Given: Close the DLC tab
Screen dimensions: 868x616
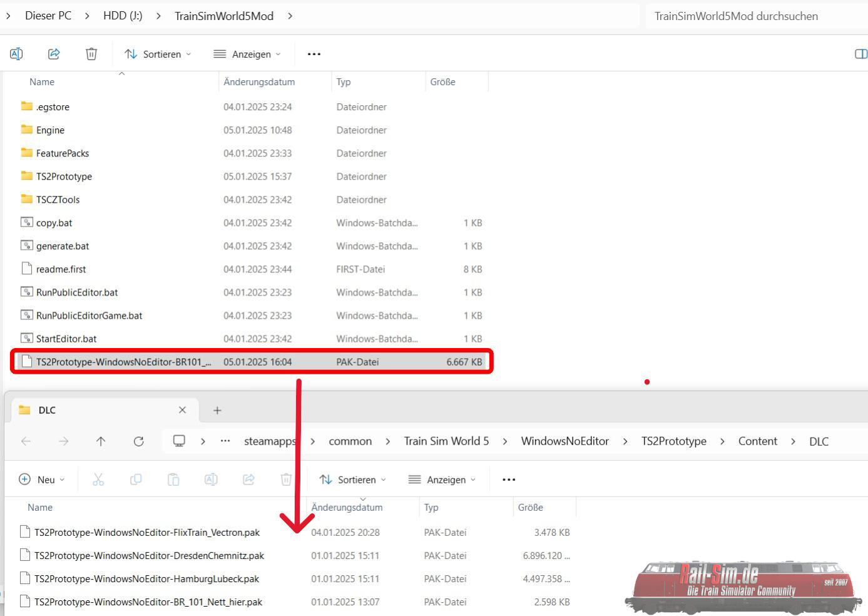Looking at the screenshot, I should tap(182, 410).
